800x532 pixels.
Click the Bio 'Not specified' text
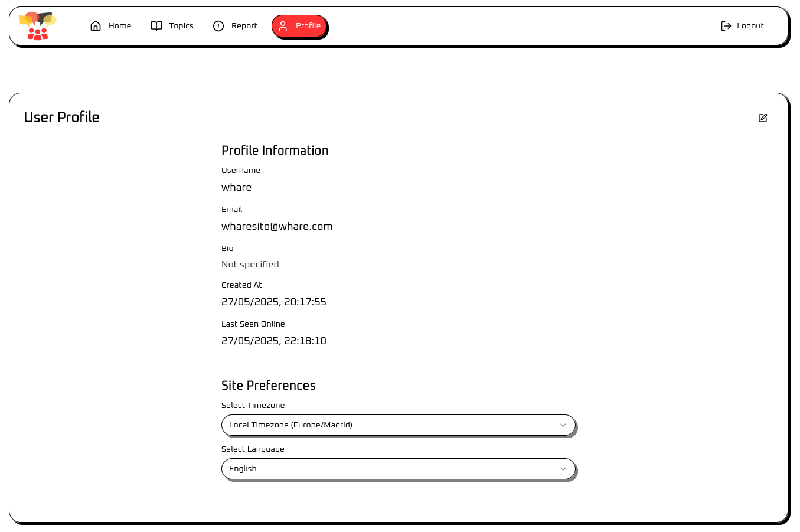tap(250, 265)
